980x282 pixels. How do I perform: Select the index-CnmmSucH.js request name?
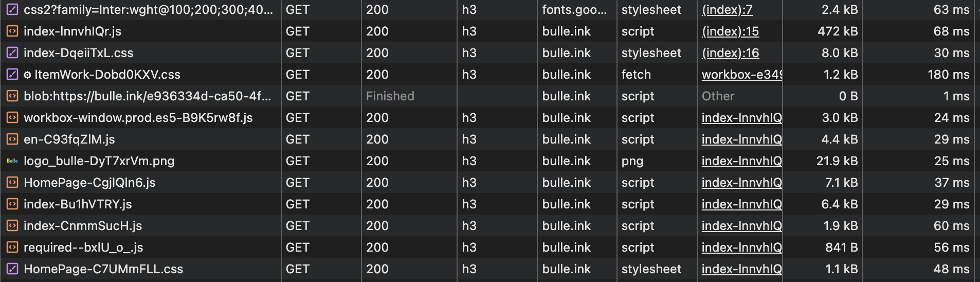[83, 226]
